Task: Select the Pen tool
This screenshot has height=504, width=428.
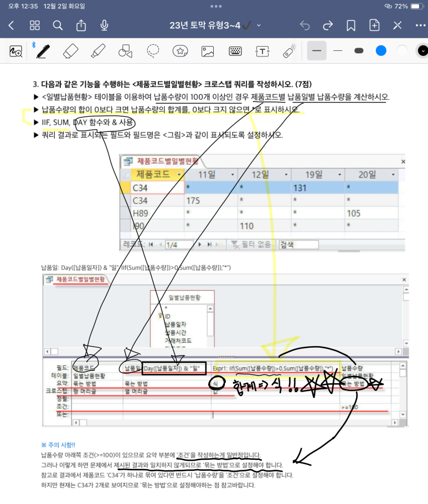Action: [x=43, y=51]
